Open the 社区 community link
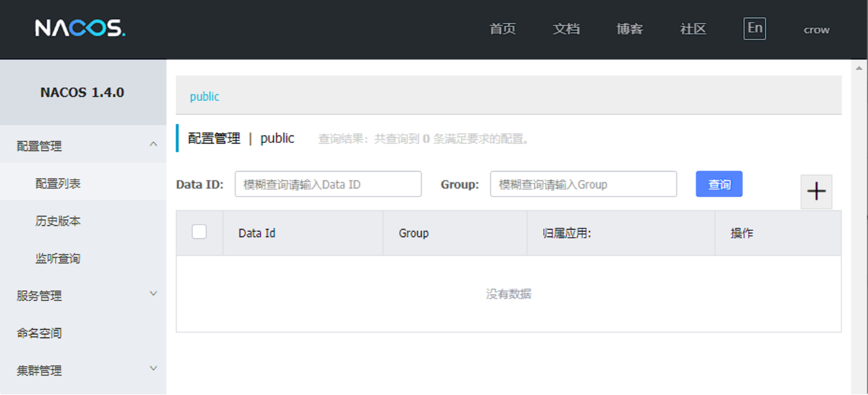 (x=693, y=29)
